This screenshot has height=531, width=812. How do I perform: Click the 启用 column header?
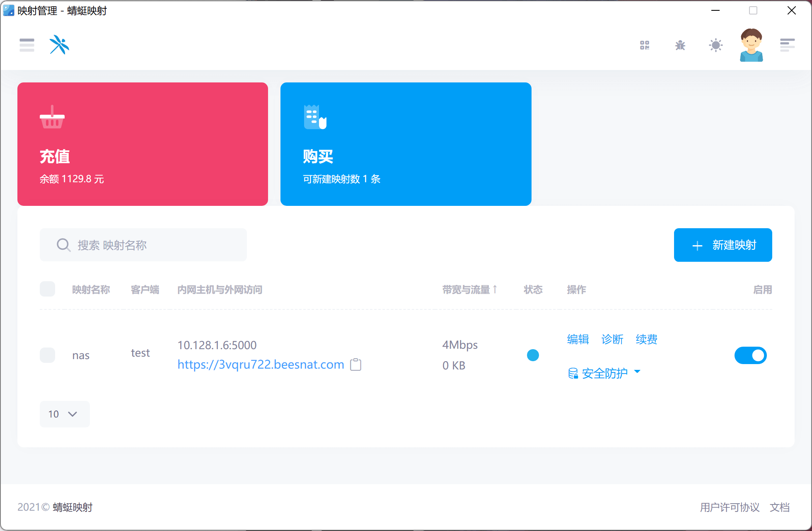point(763,290)
